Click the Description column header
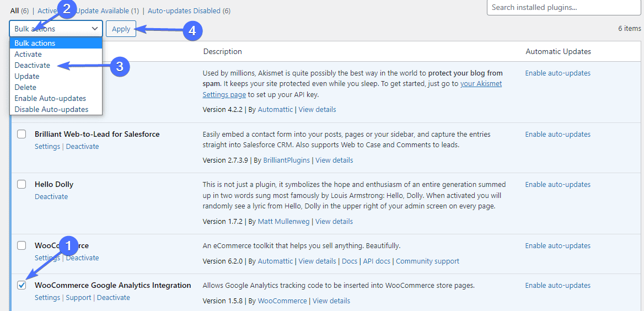Viewport: 644px width, 311px height. (222, 51)
